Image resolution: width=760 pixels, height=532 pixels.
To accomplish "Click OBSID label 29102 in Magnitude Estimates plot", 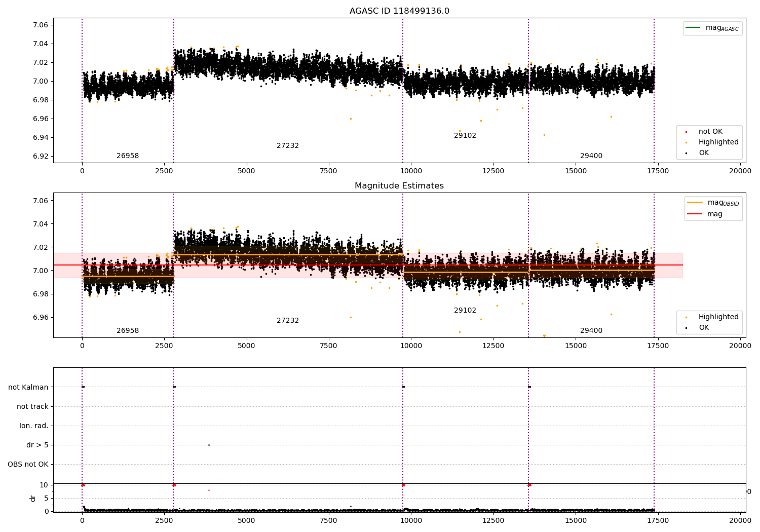I will point(465,311).
